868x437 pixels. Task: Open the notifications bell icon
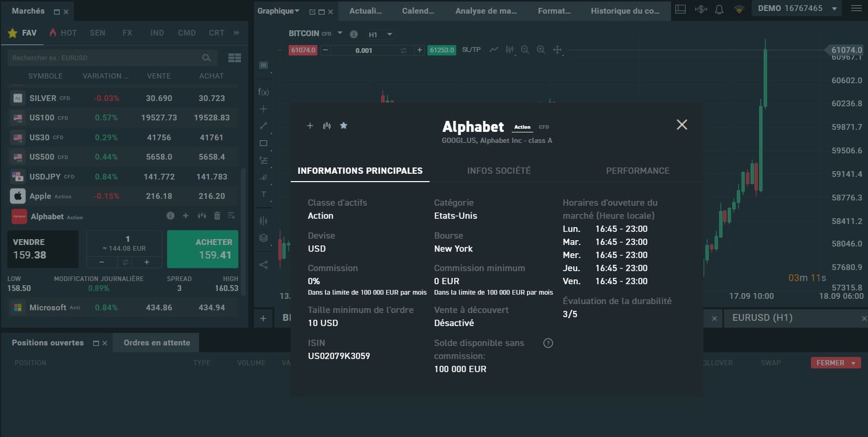coord(719,9)
